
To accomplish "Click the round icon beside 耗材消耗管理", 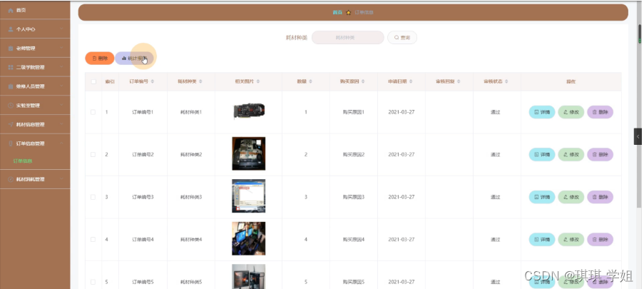I will pos(11,179).
